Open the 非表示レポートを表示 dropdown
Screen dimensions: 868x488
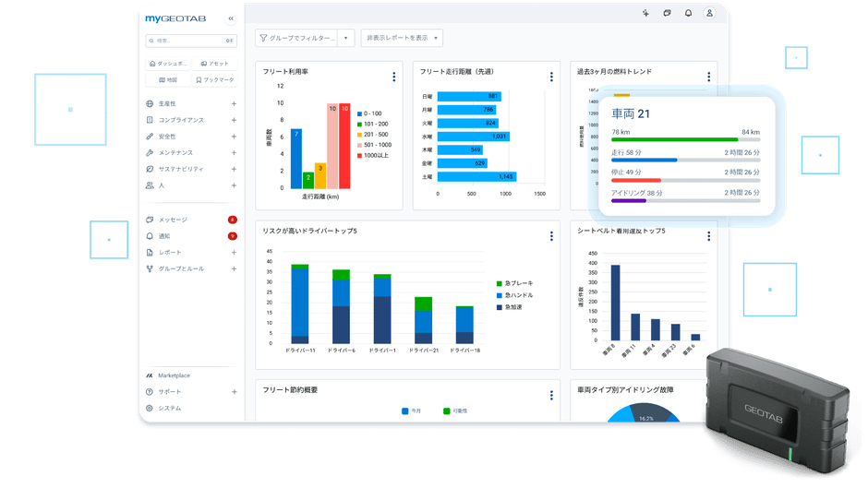[402, 38]
